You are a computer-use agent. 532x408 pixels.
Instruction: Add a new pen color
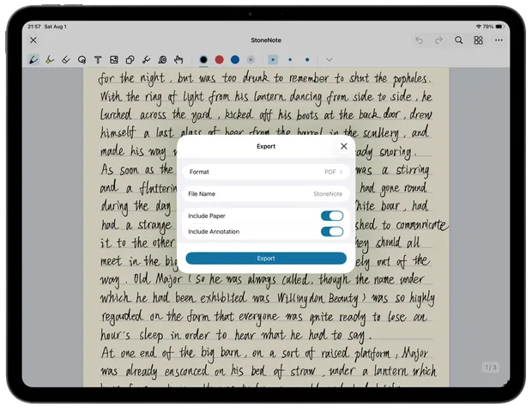coord(251,60)
